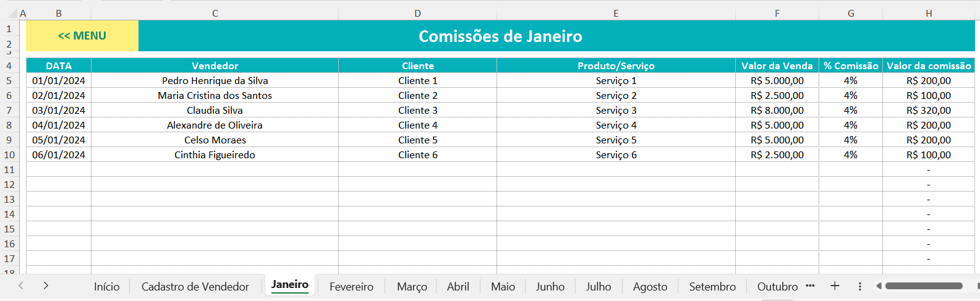Viewport: 980px width, 301px height.
Task: Select column C header
Action: click(x=215, y=14)
